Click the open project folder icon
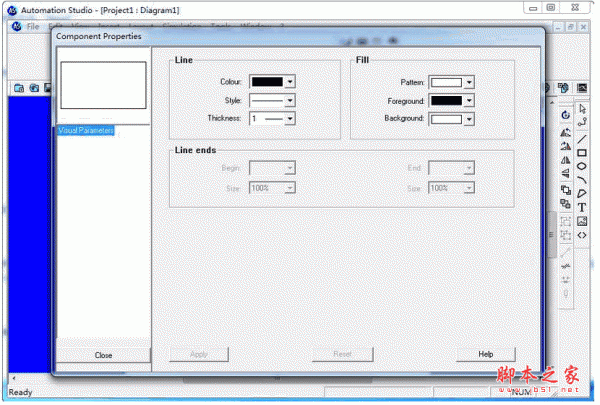Screen dimensions: 600x405 tap(34, 88)
